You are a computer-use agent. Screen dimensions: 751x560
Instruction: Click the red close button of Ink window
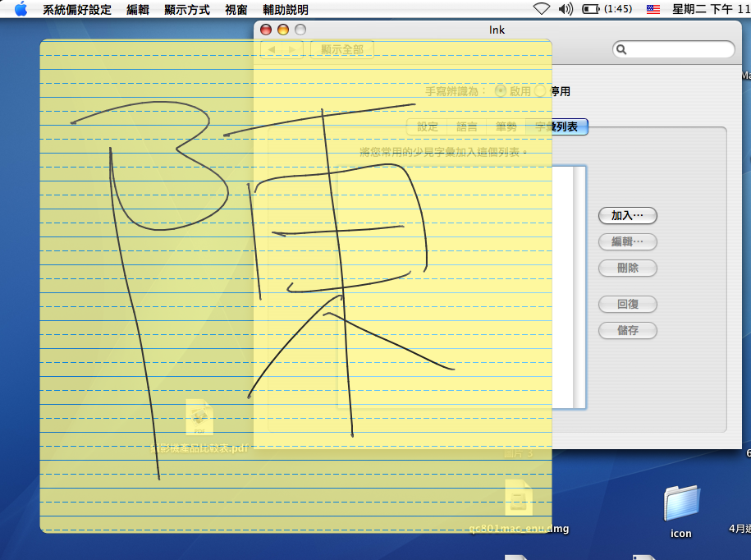266,30
